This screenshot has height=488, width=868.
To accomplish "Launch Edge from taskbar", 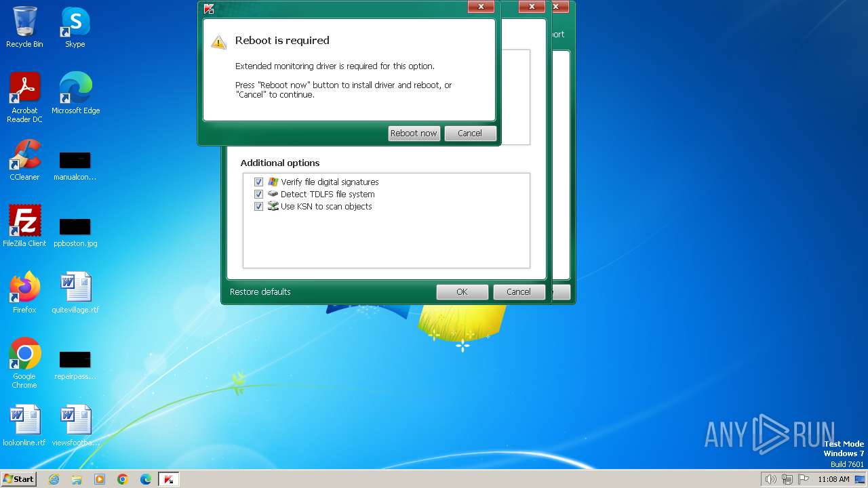I will tap(146, 479).
